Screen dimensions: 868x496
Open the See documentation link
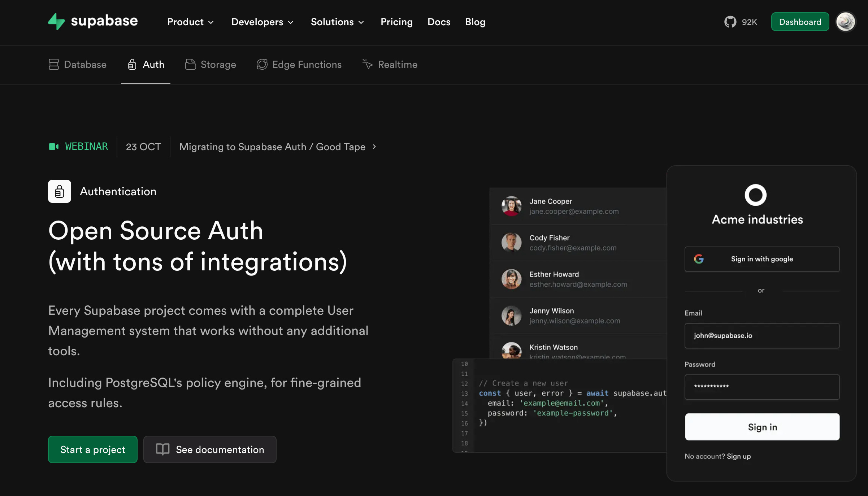pos(210,449)
